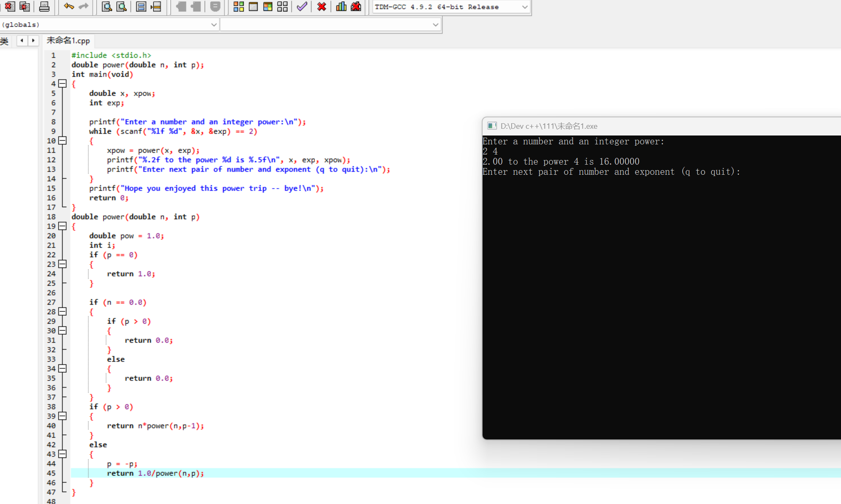Click the Goto line icon
The height and width of the screenshot is (504, 841).
coord(156,6)
